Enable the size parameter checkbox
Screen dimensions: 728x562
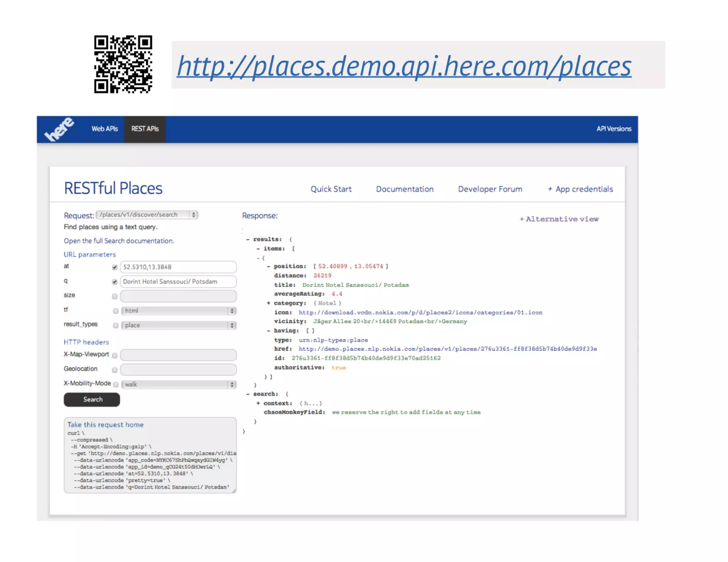[114, 296]
